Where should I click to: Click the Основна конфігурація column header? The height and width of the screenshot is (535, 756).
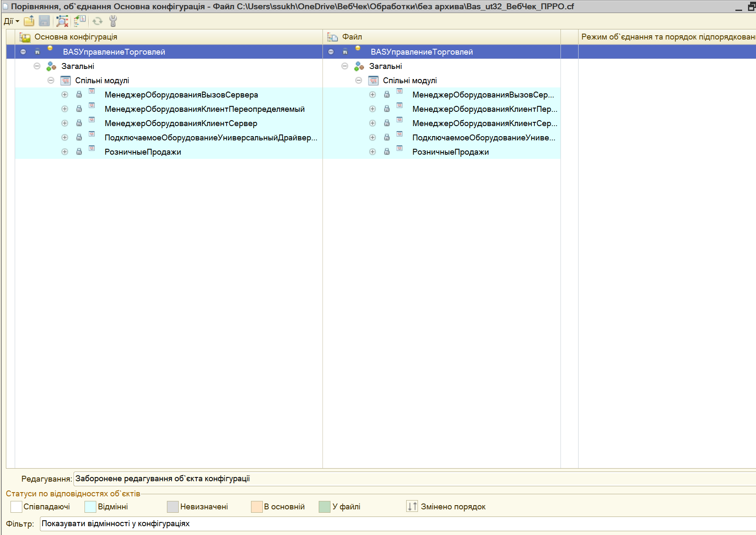[x=169, y=37]
